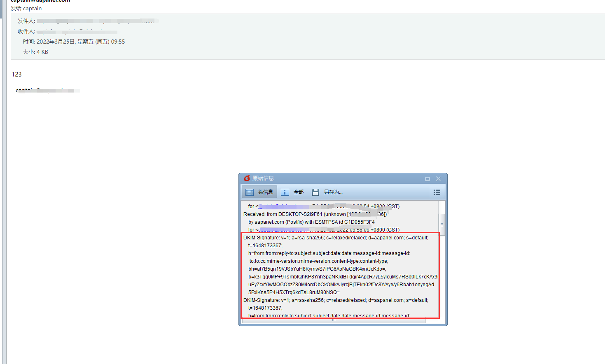
Task: Click the 全部 label text in toolbar
Action: point(299,192)
